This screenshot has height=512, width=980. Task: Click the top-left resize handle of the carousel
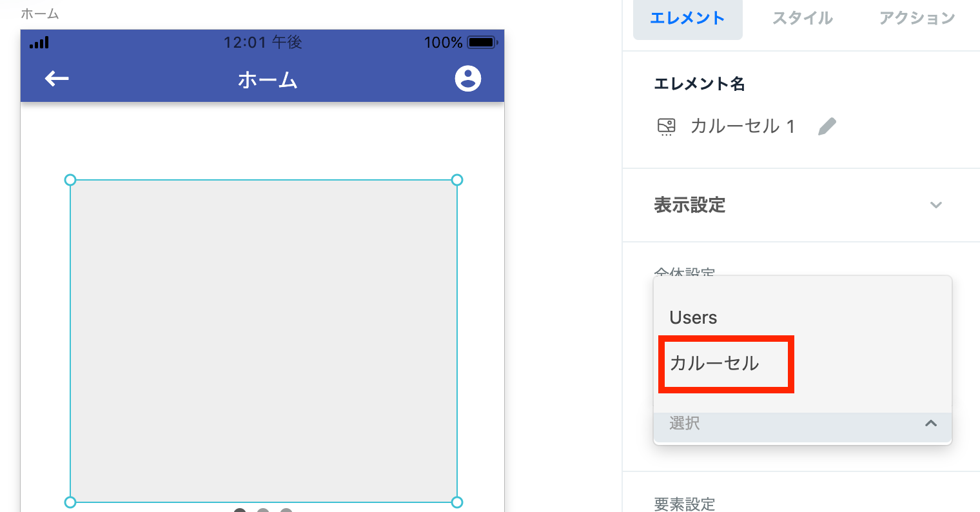click(70, 180)
